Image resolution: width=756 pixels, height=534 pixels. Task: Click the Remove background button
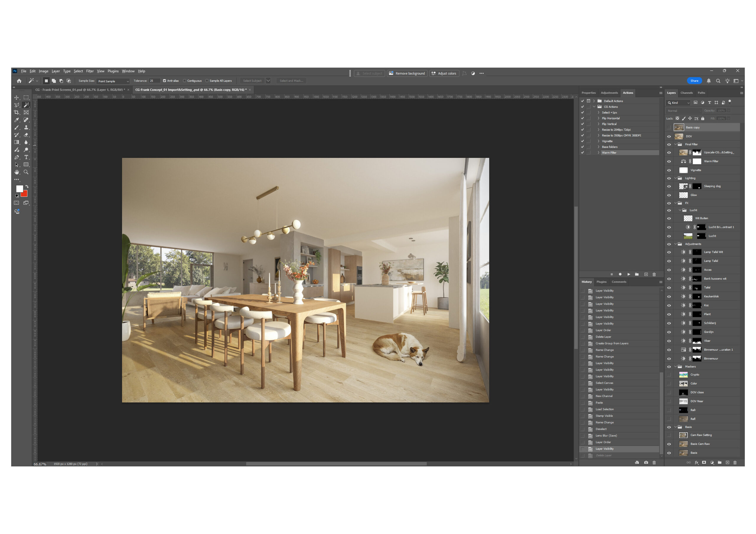click(407, 73)
